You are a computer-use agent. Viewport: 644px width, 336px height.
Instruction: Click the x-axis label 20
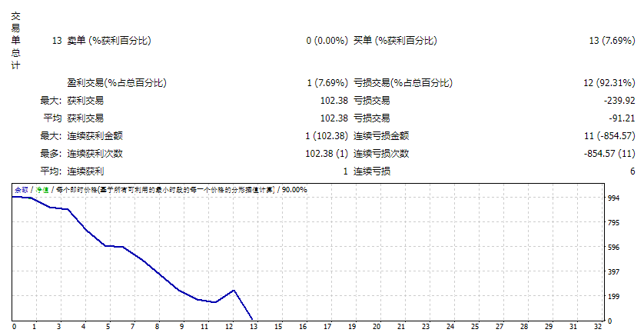click(x=377, y=327)
